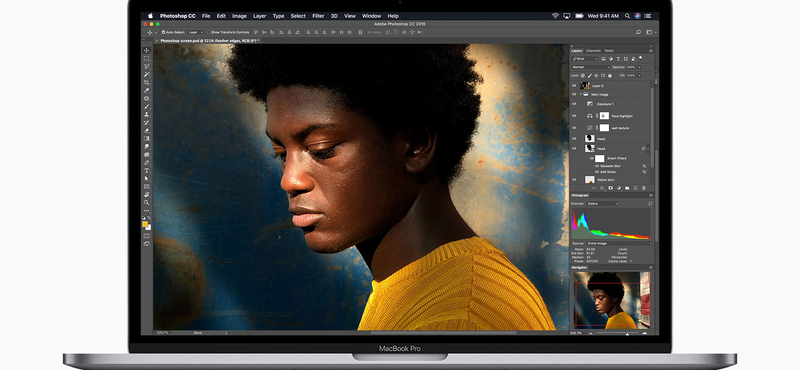Screen dimensions: 800x370
Task: Open the Window menu
Action: (x=371, y=16)
